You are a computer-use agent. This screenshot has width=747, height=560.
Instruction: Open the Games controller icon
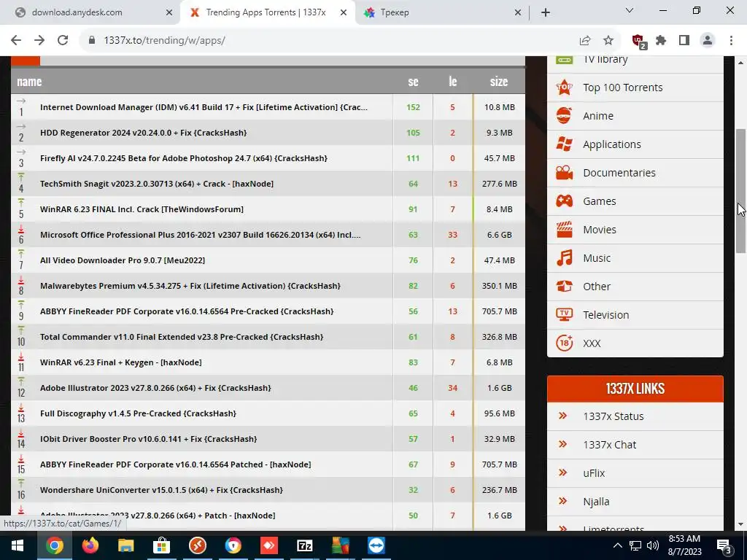point(564,201)
